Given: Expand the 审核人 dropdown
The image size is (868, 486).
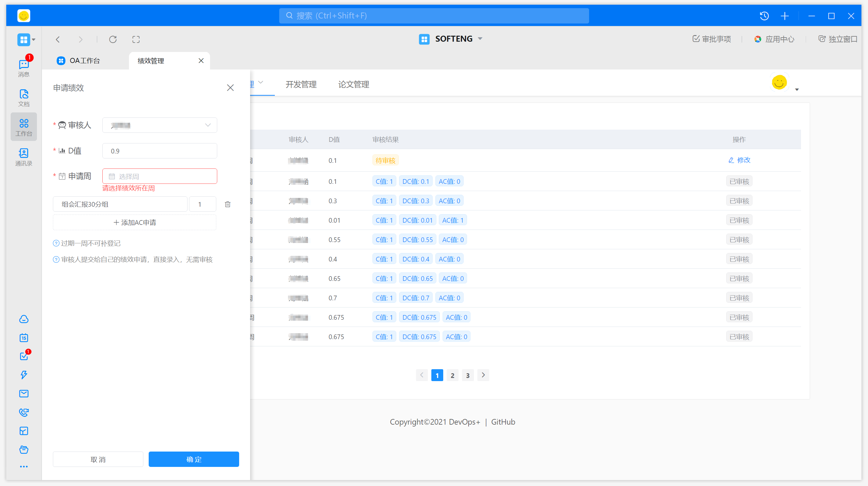Looking at the screenshot, I should click(x=160, y=125).
